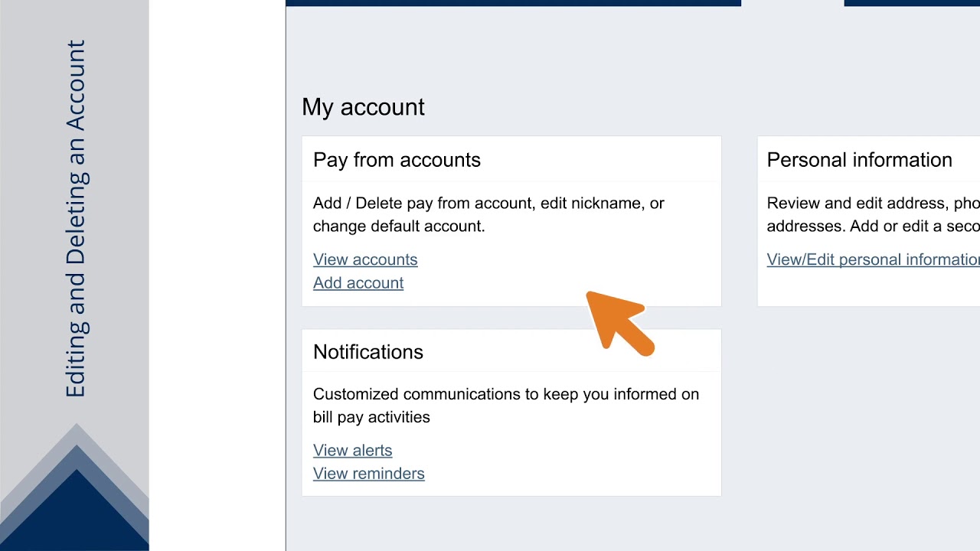Open the View accounts link
The height and width of the screenshot is (551, 980).
[x=365, y=259]
